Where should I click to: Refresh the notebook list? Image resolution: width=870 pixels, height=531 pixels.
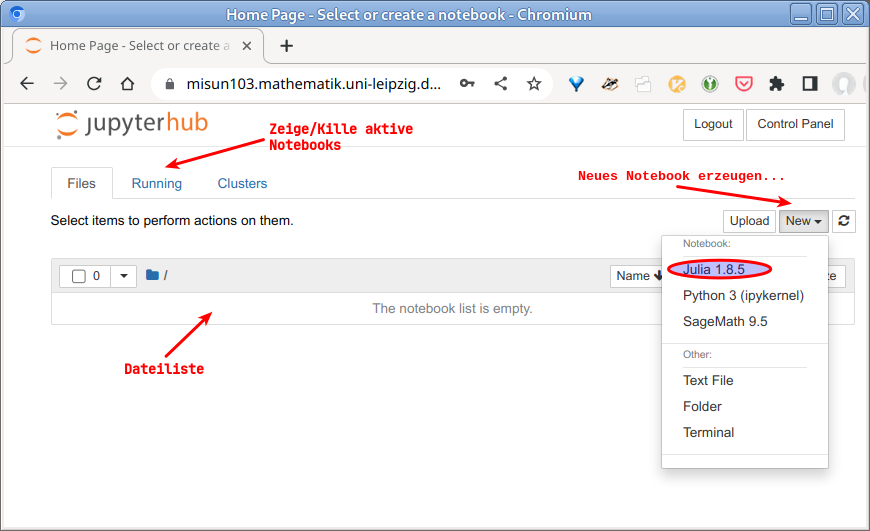(x=843, y=221)
